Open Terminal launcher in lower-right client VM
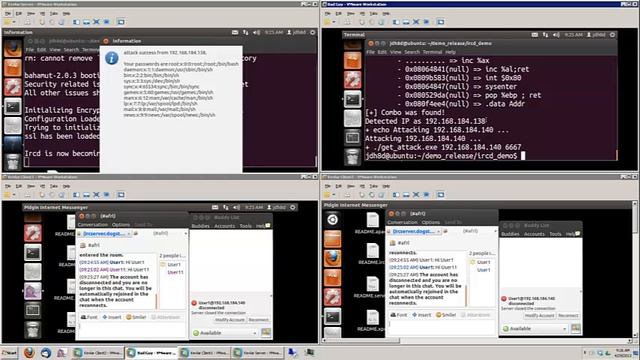The height and width of the screenshot is (360, 640). [333, 316]
